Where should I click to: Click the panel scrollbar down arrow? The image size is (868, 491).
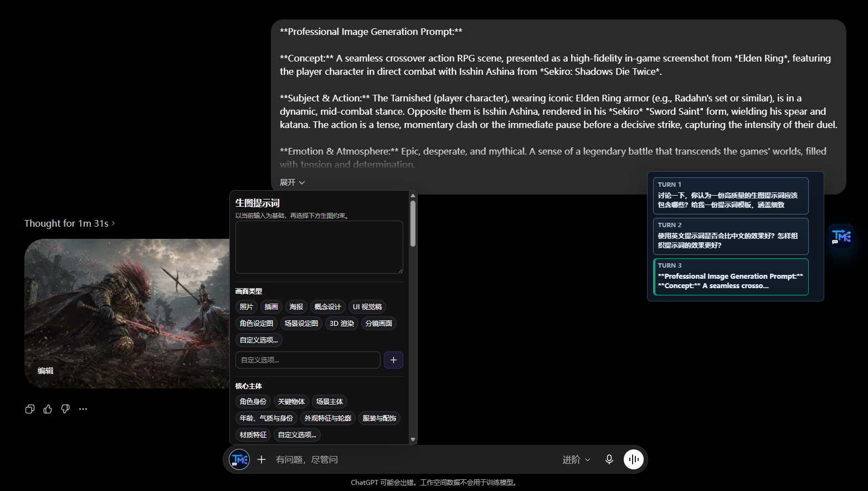(x=413, y=439)
